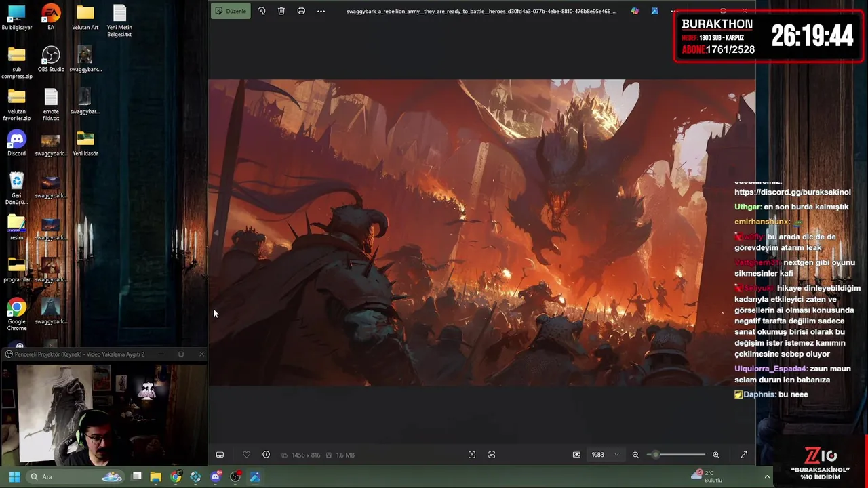Image resolution: width=868 pixels, height=488 pixels.
Task: Open the Velutan Art folder
Action: tap(85, 18)
